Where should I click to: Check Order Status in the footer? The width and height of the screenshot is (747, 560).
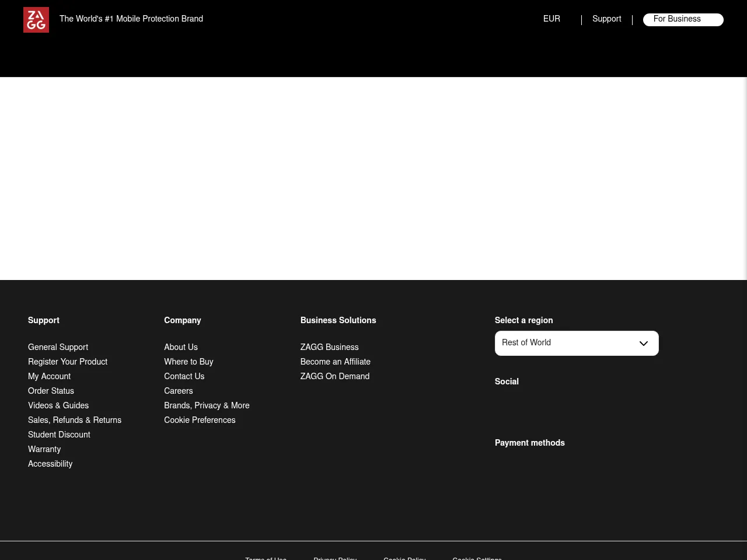[x=51, y=391]
